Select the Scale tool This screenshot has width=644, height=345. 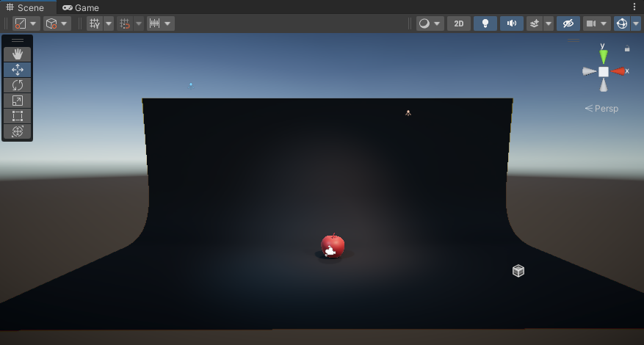pyautogui.click(x=18, y=101)
